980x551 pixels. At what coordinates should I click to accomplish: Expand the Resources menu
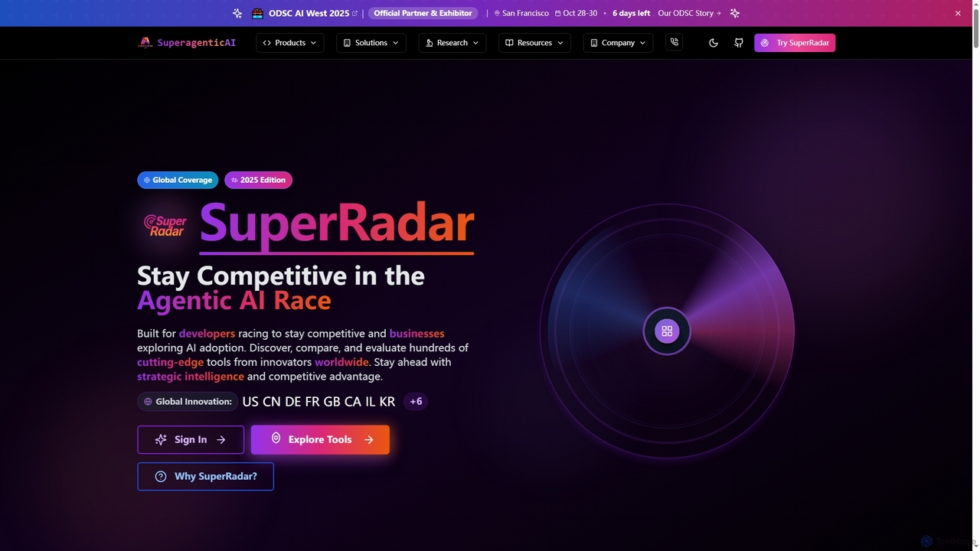pyautogui.click(x=534, y=43)
